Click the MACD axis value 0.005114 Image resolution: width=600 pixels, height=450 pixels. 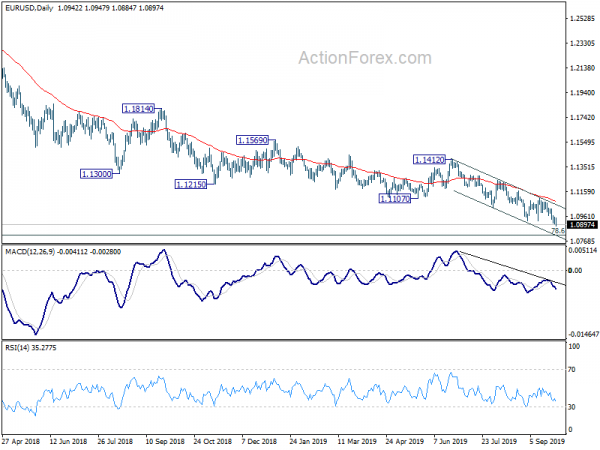[x=583, y=250]
